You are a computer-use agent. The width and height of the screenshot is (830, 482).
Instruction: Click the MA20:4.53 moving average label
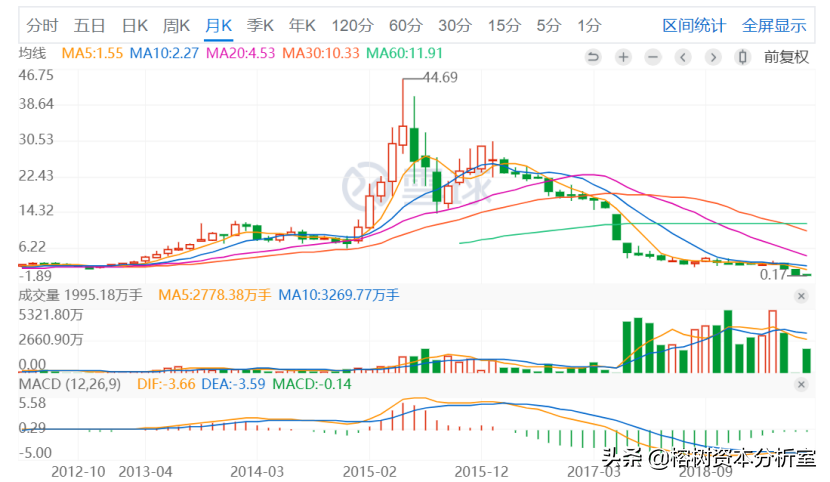pos(240,53)
